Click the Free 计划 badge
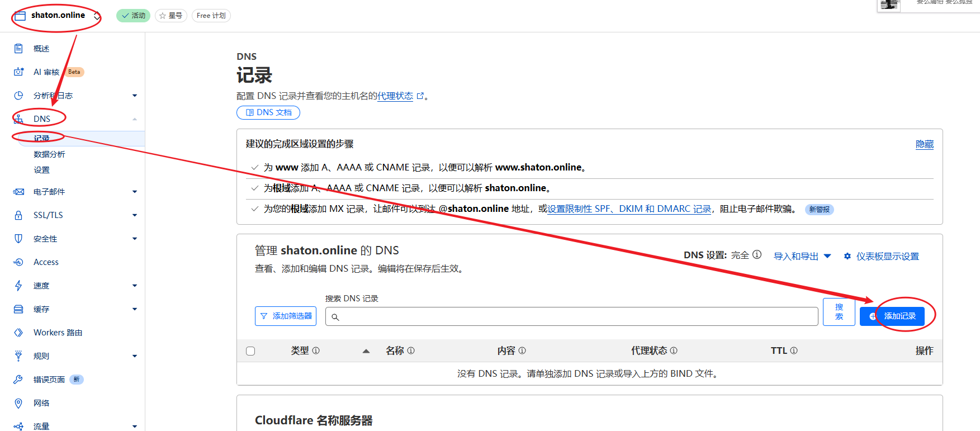This screenshot has width=980, height=431. point(211,16)
